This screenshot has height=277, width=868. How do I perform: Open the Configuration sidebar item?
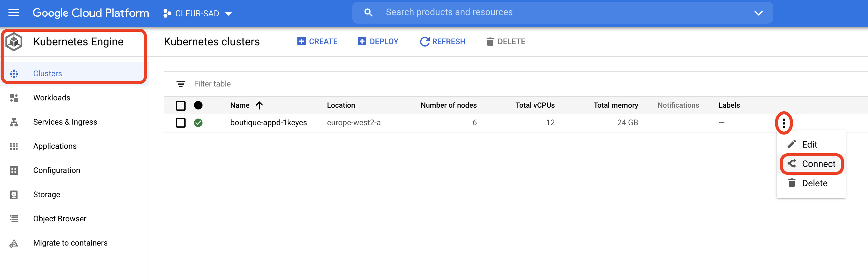click(x=74, y=171)
